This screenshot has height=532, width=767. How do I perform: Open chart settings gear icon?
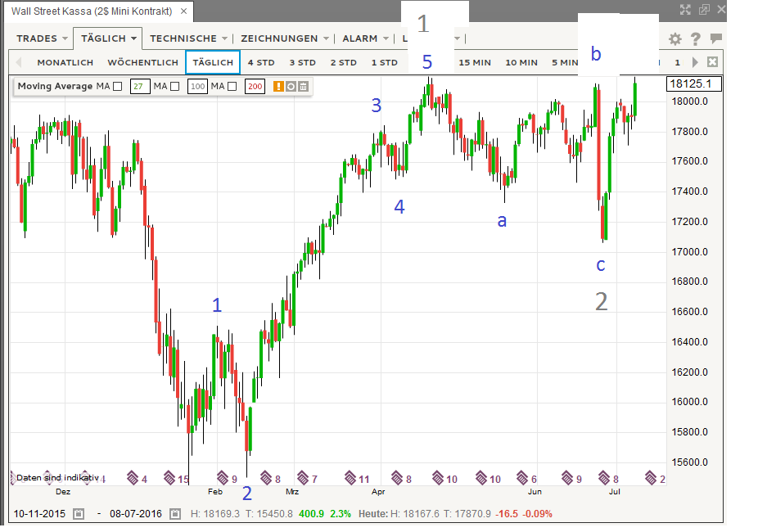pos(675,38)
